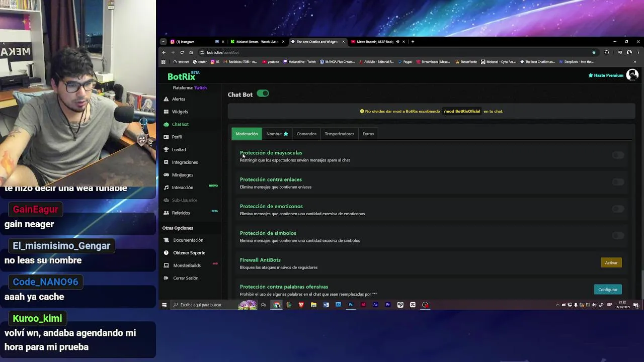Open Paypal bookmark

pos(405,62)
